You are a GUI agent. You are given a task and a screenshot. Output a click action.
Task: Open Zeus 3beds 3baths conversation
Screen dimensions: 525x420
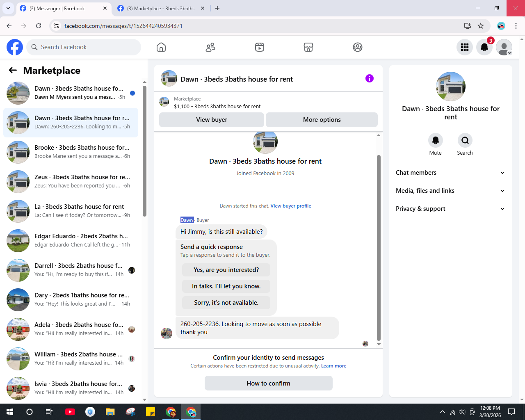(71, 182)
